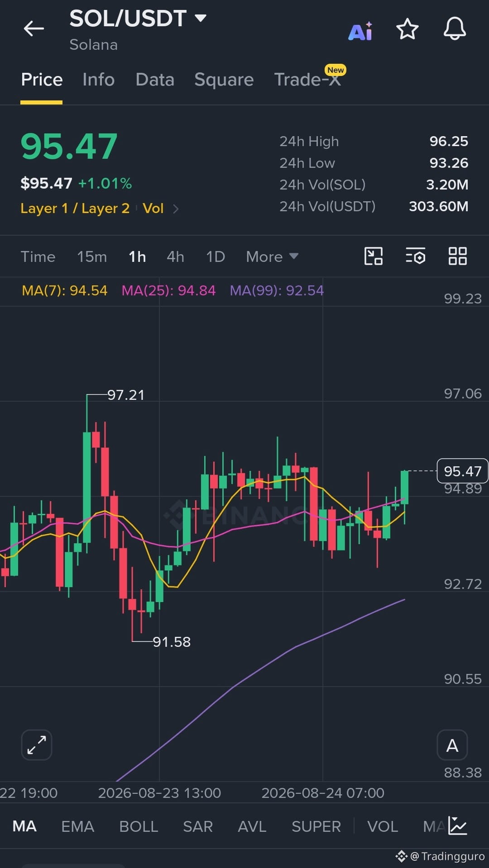The height and width of the screenshot is (868, 489).
Task: Expand chart to fullscreen
Action: 37,745
